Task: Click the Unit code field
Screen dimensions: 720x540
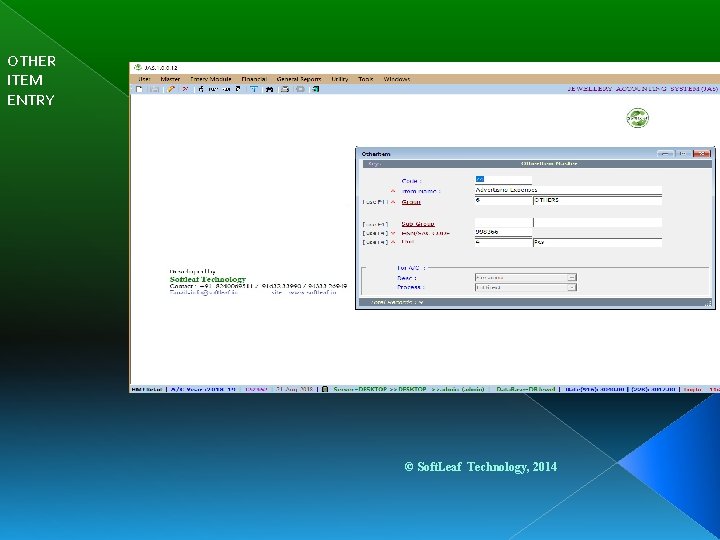Action: (x=503, y=242)
